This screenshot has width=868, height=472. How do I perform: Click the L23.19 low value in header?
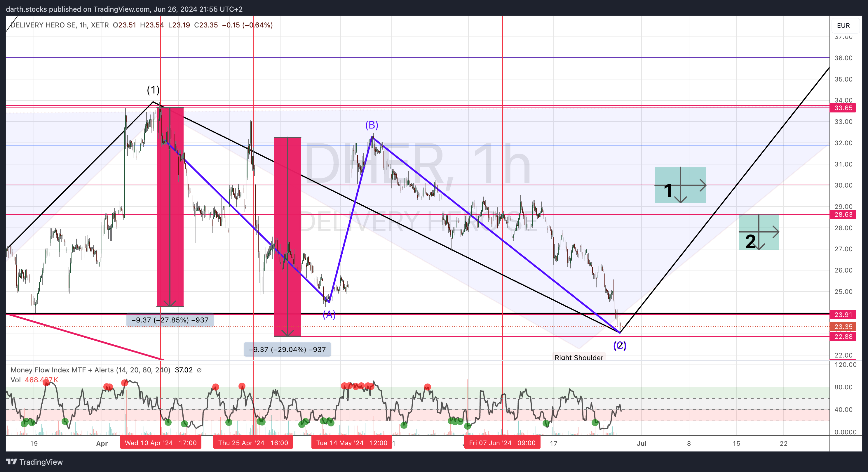click(x=179, y=25)
